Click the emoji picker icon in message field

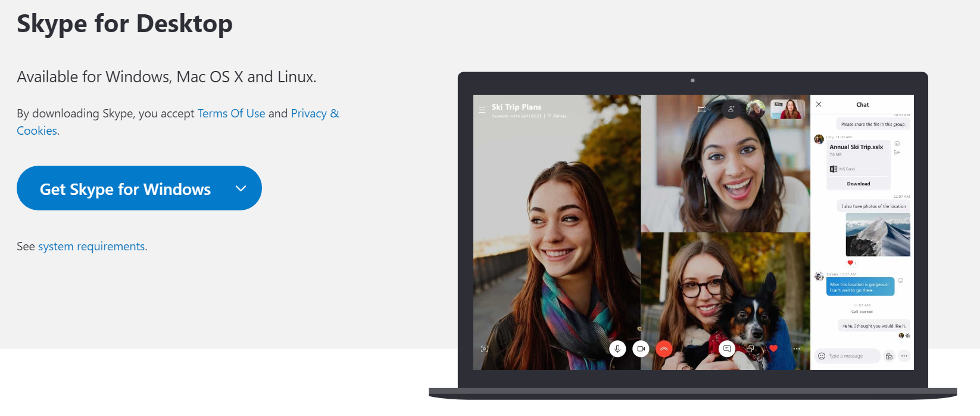(822, 356)
